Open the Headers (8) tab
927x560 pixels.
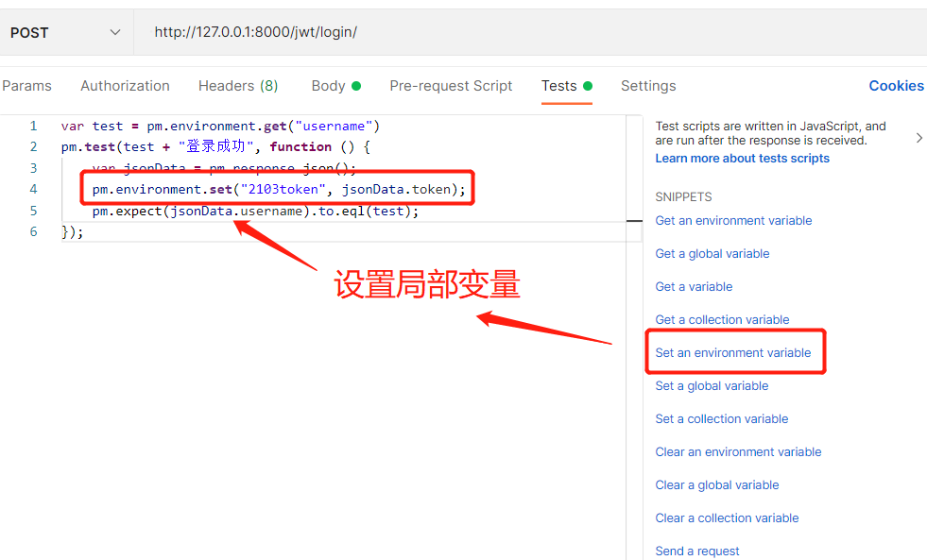click(x=238, y=86)
